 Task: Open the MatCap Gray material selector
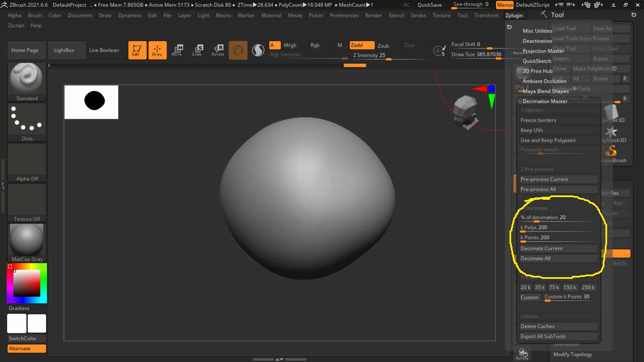tap(27, 243)
